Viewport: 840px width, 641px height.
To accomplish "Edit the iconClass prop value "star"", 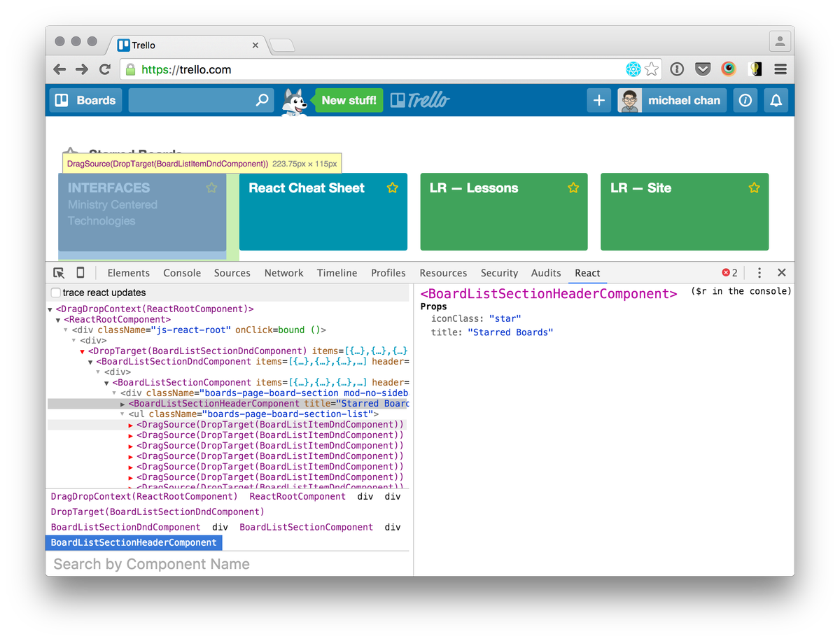I will pos(505,318).
